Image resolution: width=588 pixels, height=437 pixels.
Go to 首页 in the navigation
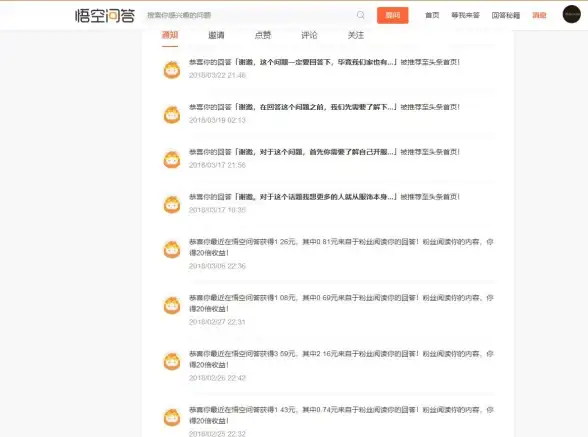432,15
